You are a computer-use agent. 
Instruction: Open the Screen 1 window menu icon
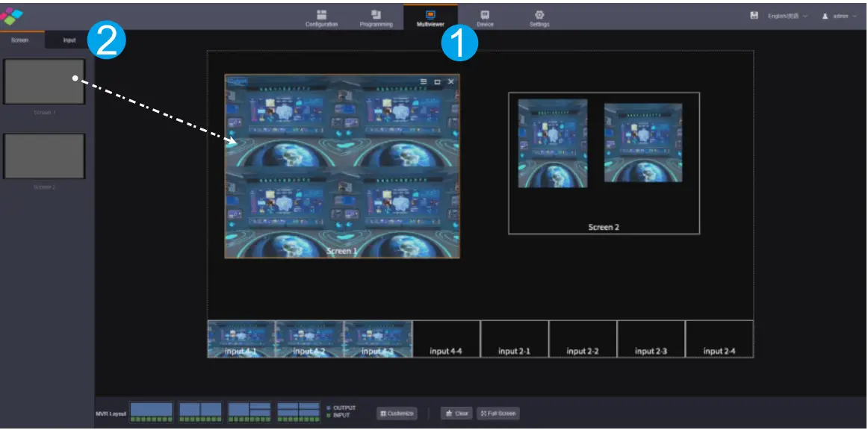pyautogui.click(x=424, y=81)
